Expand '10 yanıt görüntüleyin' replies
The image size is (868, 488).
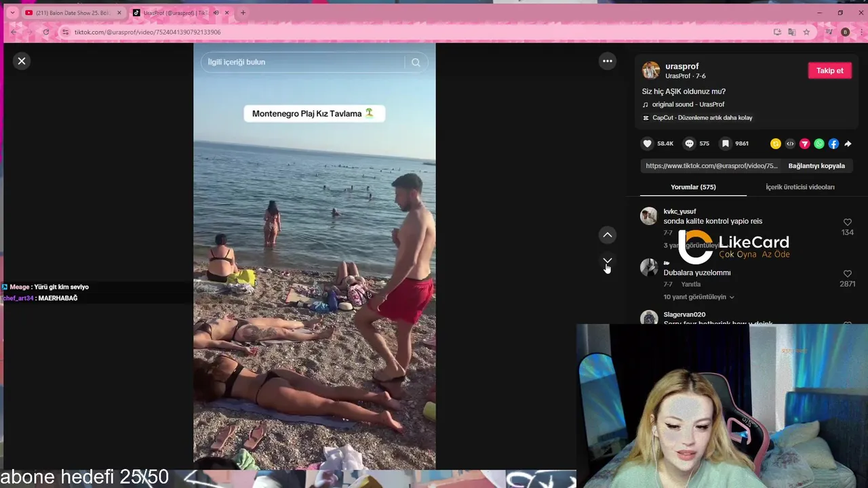pos(698,297)
